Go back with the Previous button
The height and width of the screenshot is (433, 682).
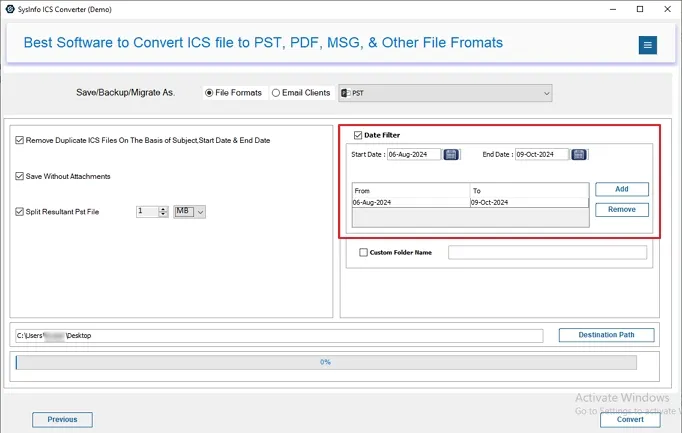click(x=62, y=420)
